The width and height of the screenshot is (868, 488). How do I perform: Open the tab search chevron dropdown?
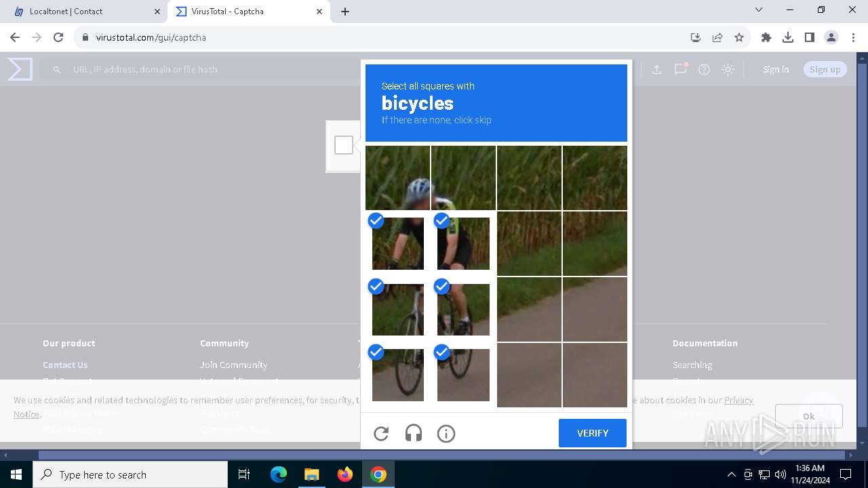(x=759, y=9)
